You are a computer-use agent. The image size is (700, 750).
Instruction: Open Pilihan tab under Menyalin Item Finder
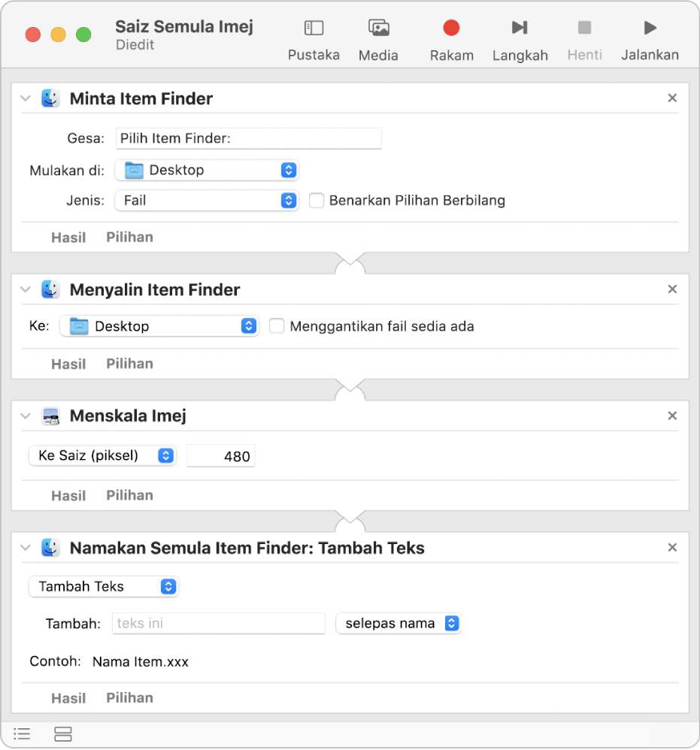tap(129, 364)
